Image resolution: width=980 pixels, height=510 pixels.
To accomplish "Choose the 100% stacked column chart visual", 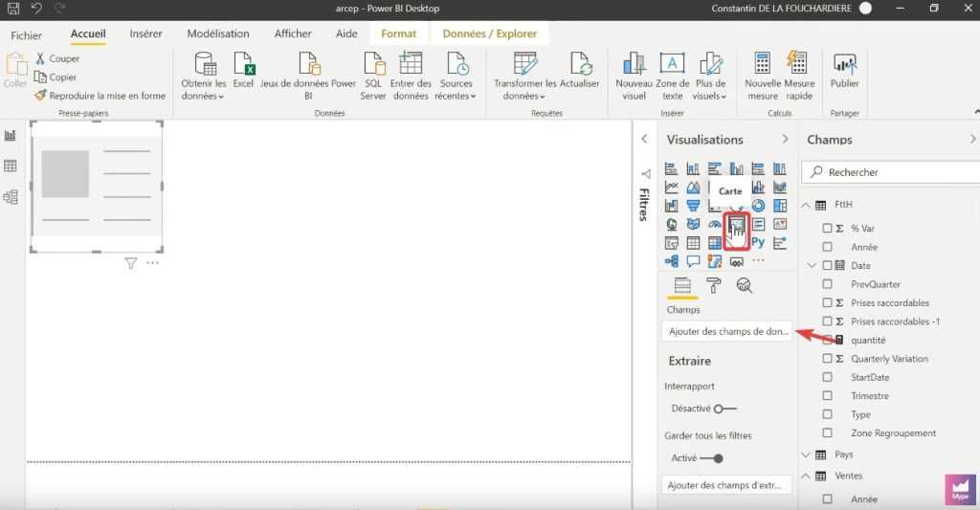I will coord(779,168).
